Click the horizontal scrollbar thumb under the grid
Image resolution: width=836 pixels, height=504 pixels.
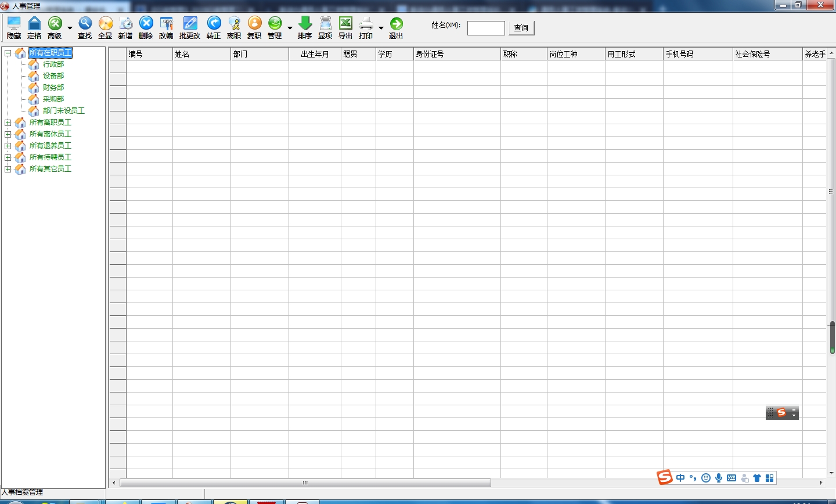point(305,483)
